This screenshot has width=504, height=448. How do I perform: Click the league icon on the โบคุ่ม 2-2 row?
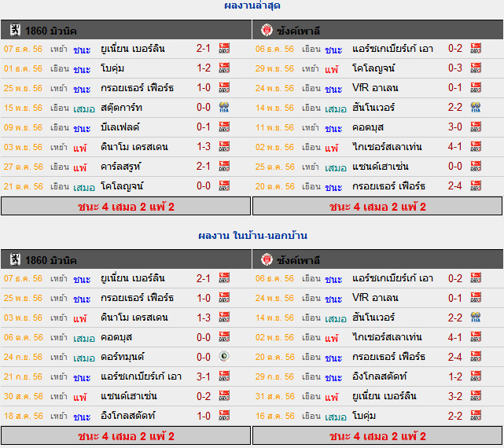pos(476,416)
